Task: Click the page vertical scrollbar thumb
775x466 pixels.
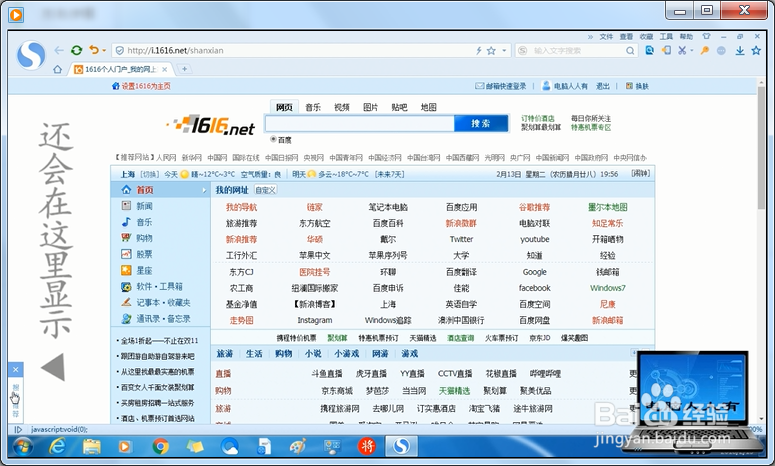Action: [761, 148]
